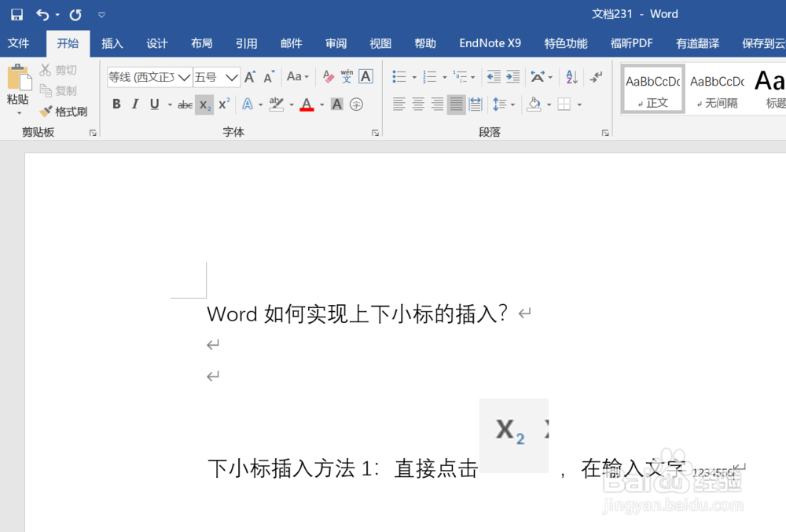786x532 pixels.
Task: Open the font size dropdown
Action: (231, 76)
